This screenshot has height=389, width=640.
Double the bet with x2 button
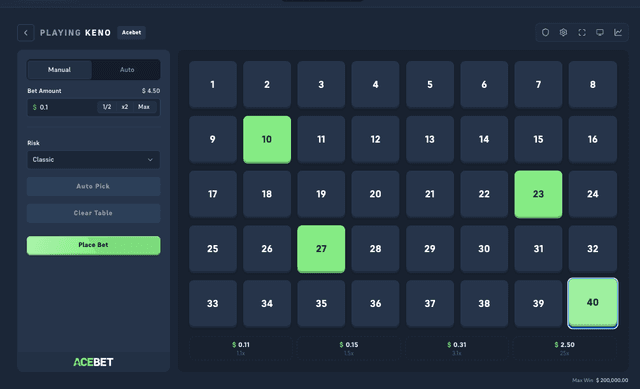124,107
